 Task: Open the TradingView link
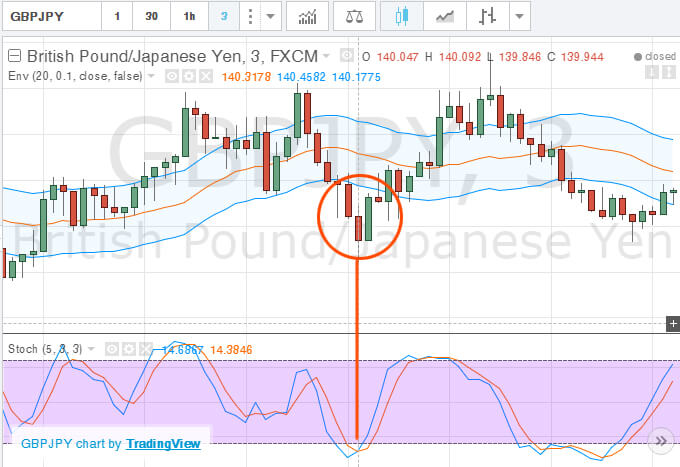coord(163,444)
